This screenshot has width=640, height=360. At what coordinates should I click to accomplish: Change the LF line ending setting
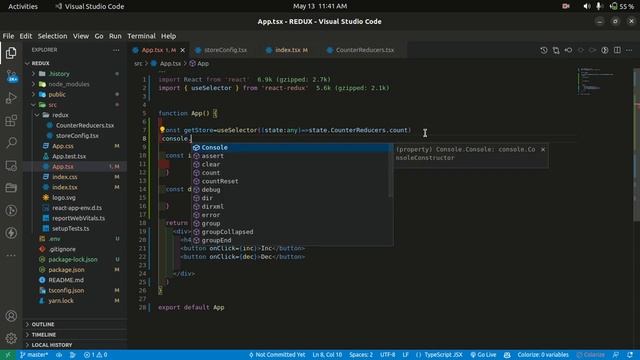click(405, 355)
